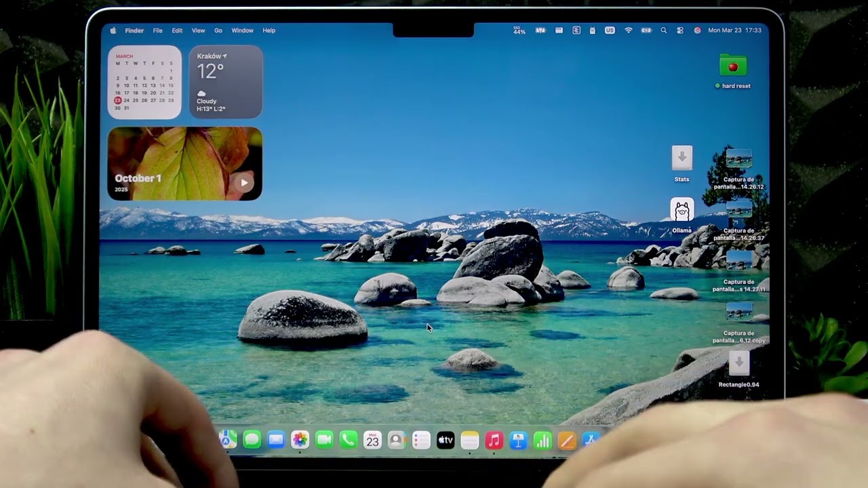Open Notes from the Dock
The height and width of the screenshot is (488, 868).
(470, 441)
